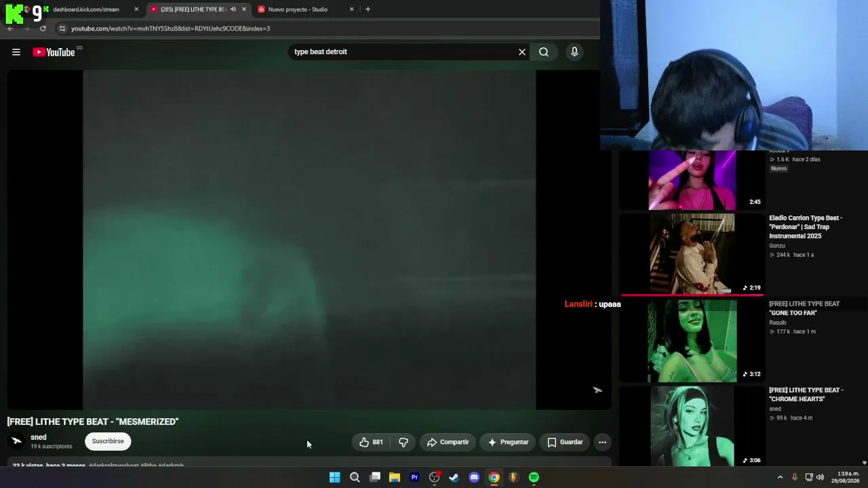Visit the Gonzu channel name
868x488 pixels.
[x=777, y=245]
